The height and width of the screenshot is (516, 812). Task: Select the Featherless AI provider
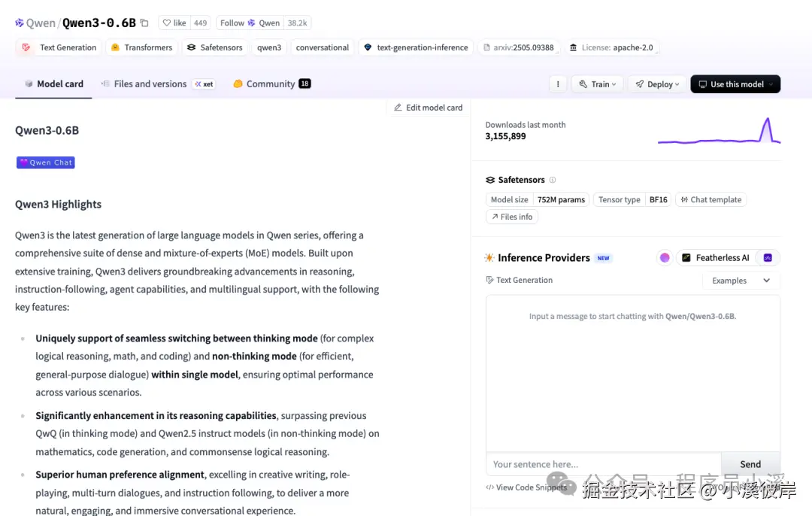716,257
